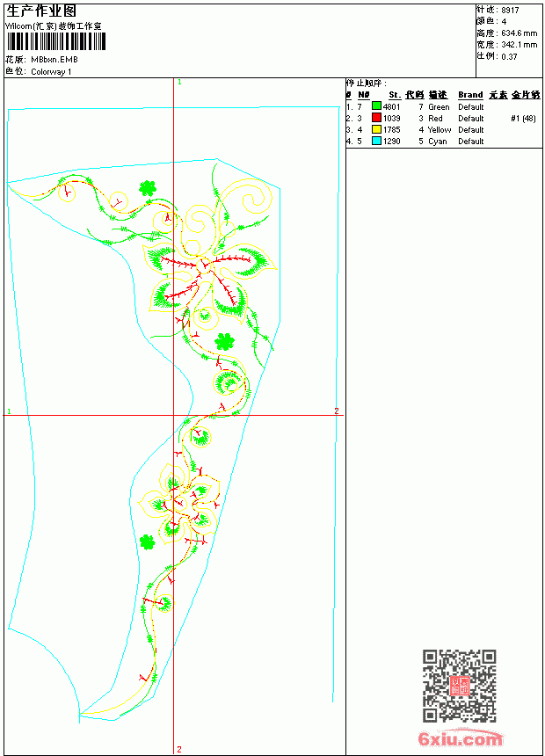Select the height value '634.6 mm'
The image size is (545, 756).
(519, 33)
